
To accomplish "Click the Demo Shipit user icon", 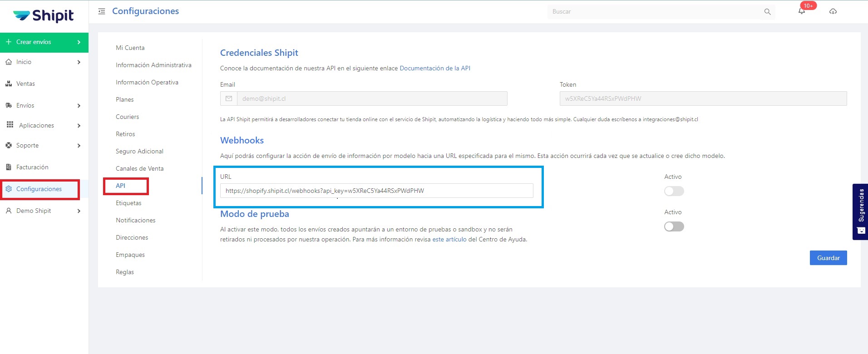I will point(9,211).
